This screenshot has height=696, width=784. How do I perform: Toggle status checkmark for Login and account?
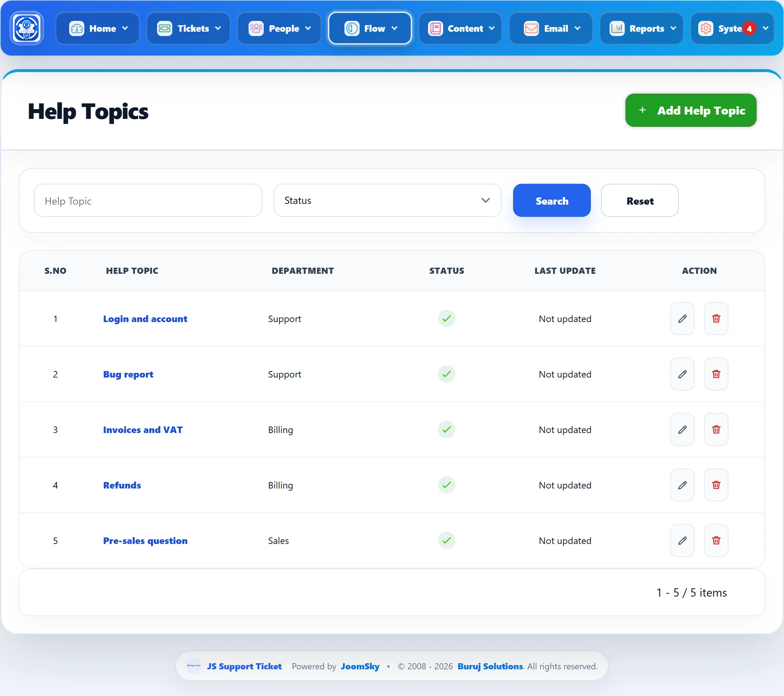(x=446, y=319)
